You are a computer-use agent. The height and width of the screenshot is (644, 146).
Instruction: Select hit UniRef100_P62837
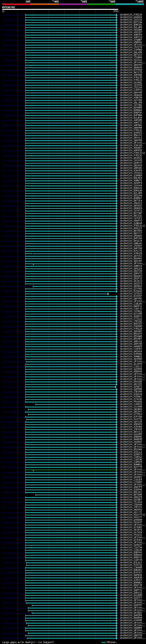(x=131, y=522)
